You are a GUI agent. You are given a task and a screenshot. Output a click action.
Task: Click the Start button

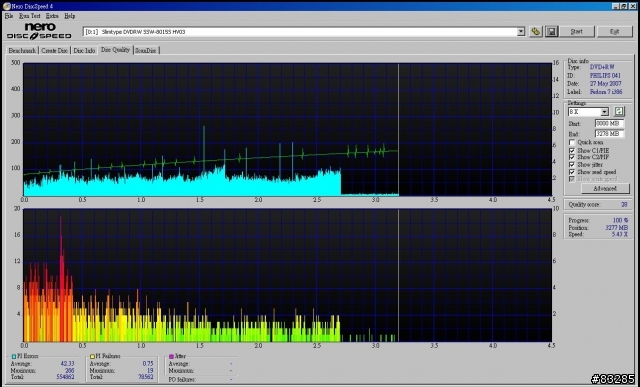tap(576, 31)
